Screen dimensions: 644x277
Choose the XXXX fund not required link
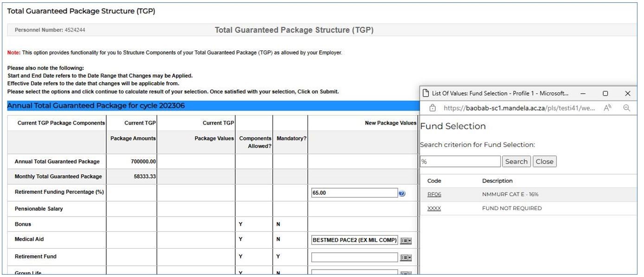coord(434,209)
